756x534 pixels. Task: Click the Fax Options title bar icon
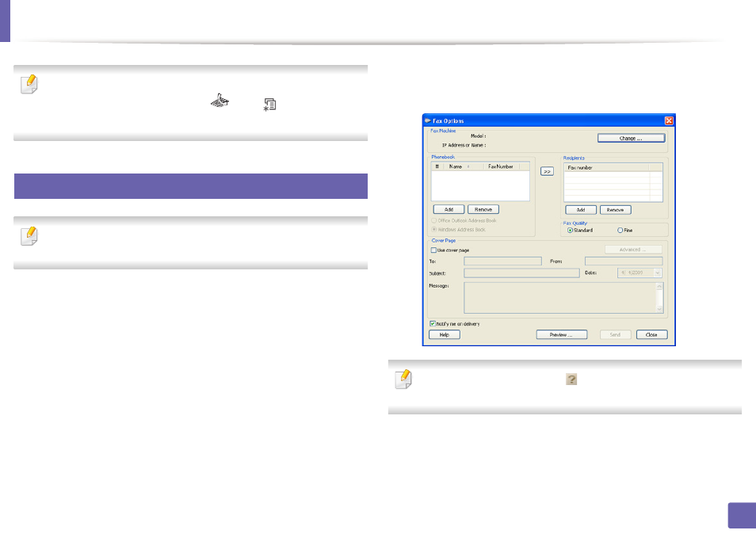coord(428,120)
